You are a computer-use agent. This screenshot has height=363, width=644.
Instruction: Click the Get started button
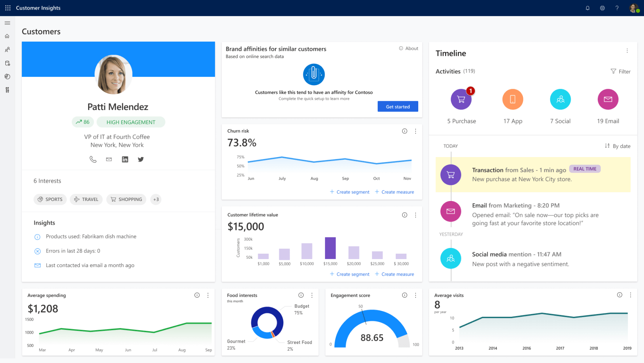(x=398, y=107)
